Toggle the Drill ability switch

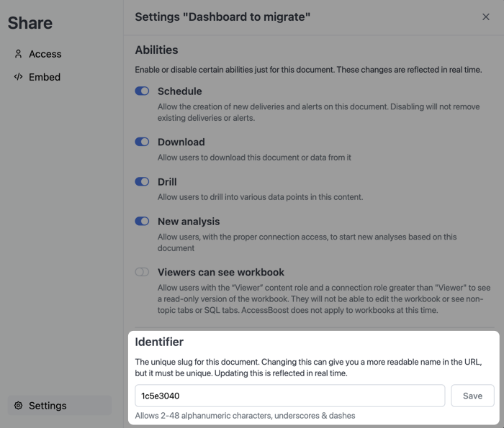[142, 182]
